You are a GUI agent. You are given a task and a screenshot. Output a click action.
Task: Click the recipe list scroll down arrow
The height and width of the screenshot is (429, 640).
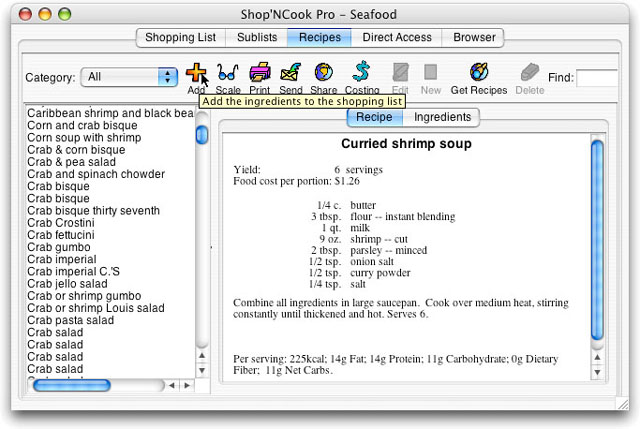click(x=202, y=371)
